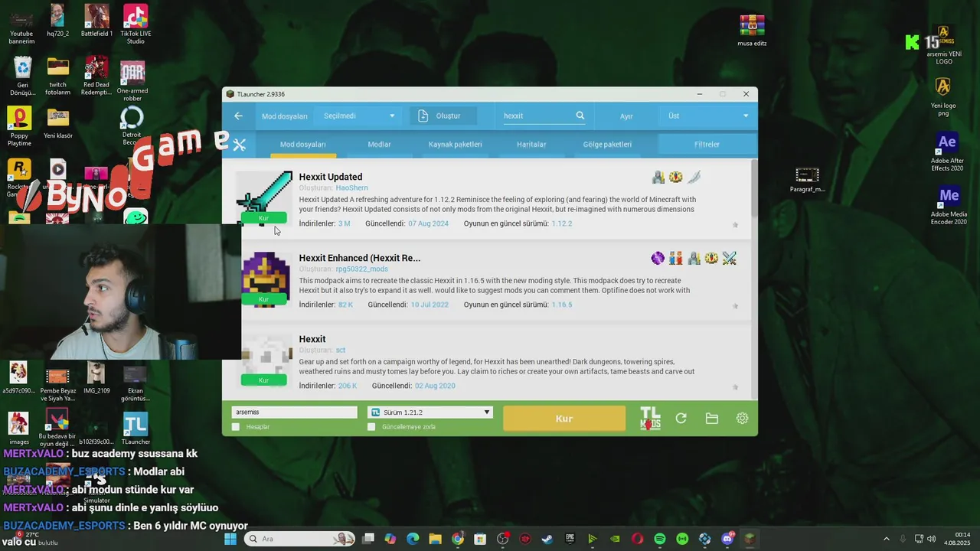This screenshot has width=980, height=551.
Task: Favorite the Hexxit modpack star
Action: coord(735,387)
